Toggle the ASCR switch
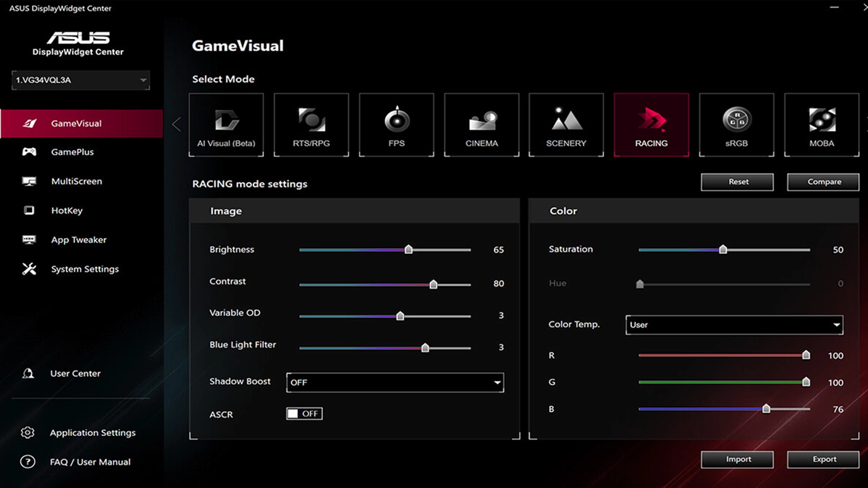The image size is (868, 488). 304,413
